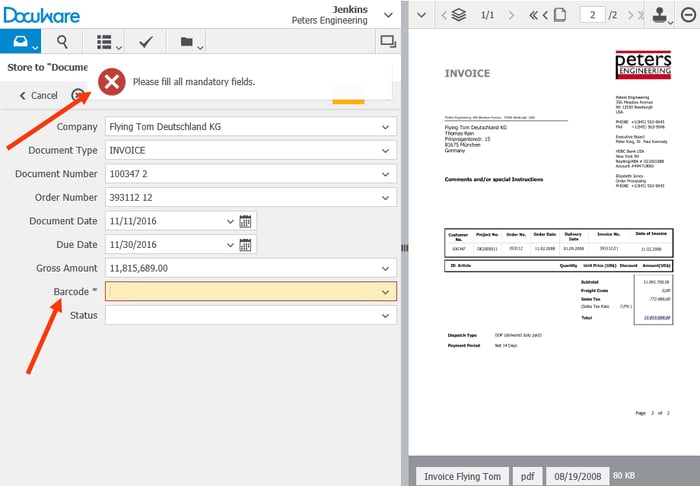The image size is (700, 486).
Task: Click the page number box in viewer
Action: [594, 15]
